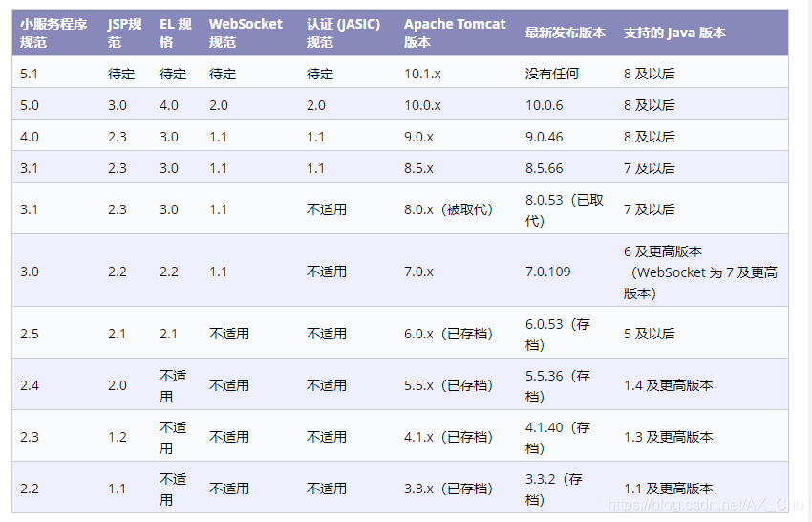Select the '3.3.2（存档）' cell
The height and width of the screenshot is (522, 812).
tap(553, 489)
